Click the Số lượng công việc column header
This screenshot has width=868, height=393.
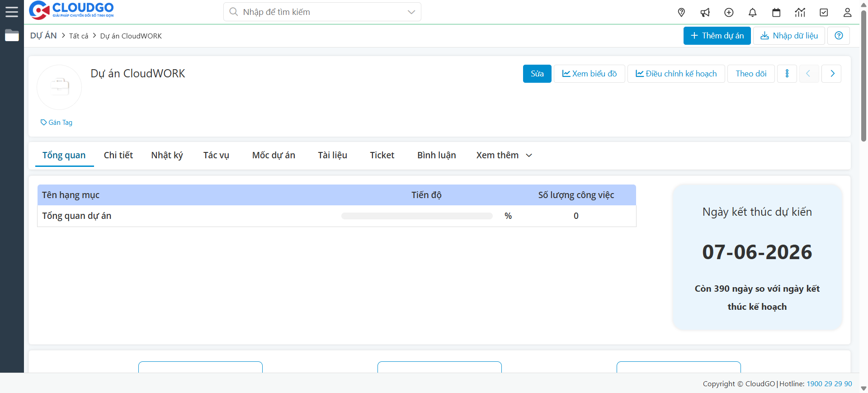(576, 195)
